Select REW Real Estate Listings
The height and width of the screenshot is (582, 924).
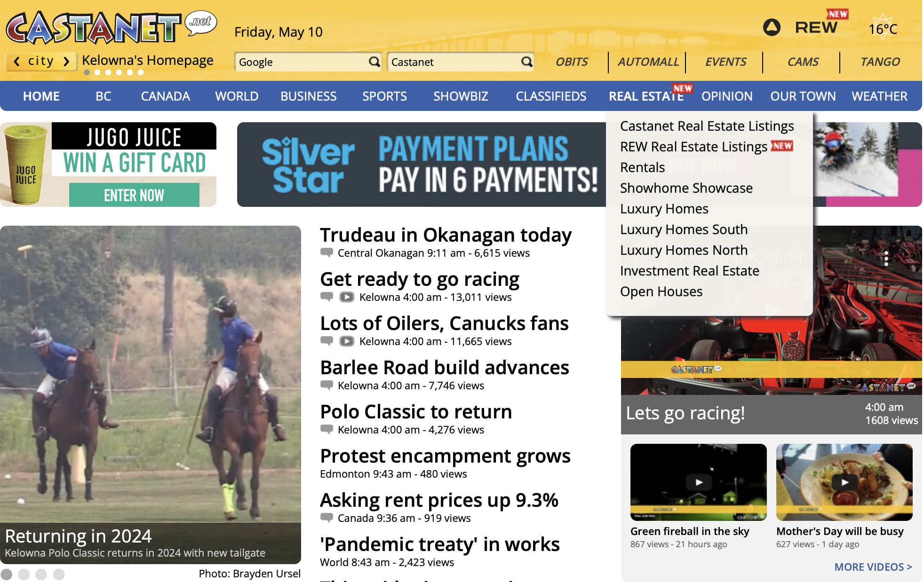click(693, 147)
